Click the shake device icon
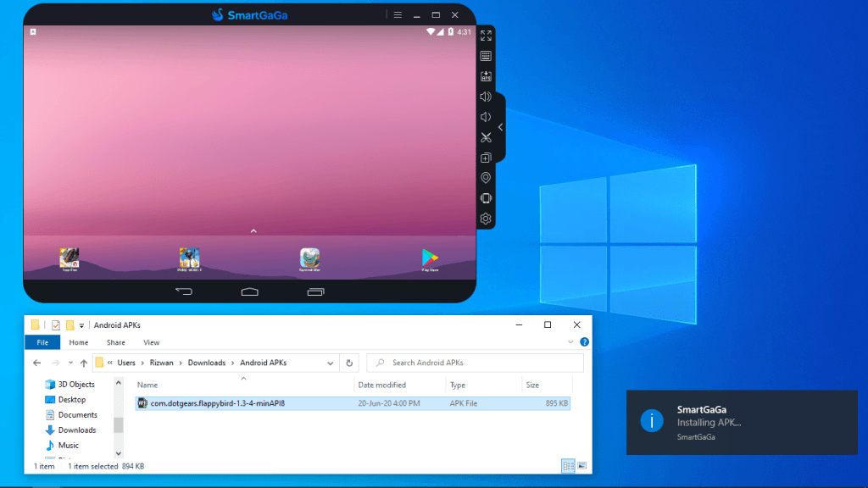This screenshot has height=488, width=868. (486, 198)
